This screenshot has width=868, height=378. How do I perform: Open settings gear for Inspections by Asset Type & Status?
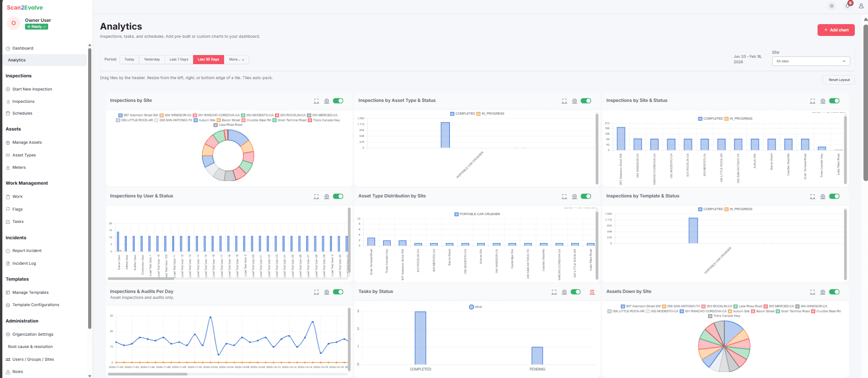click(x=574, y=101)
